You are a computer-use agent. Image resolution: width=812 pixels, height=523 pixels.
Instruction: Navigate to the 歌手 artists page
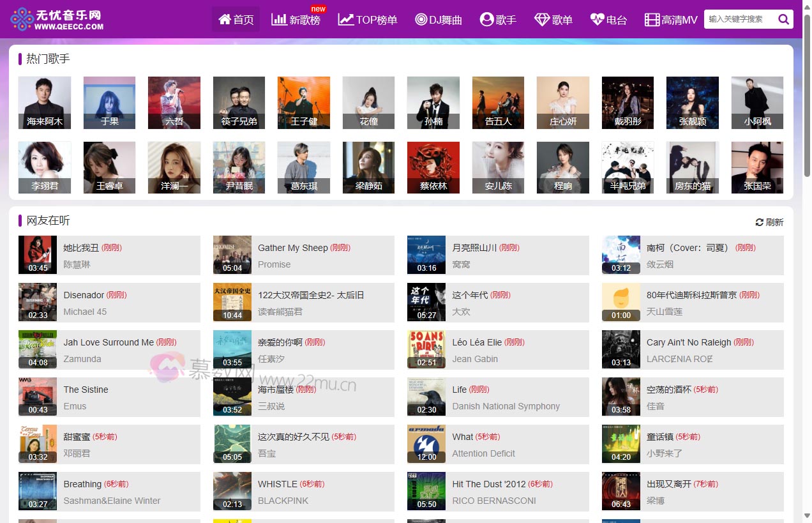pos(498,20)
